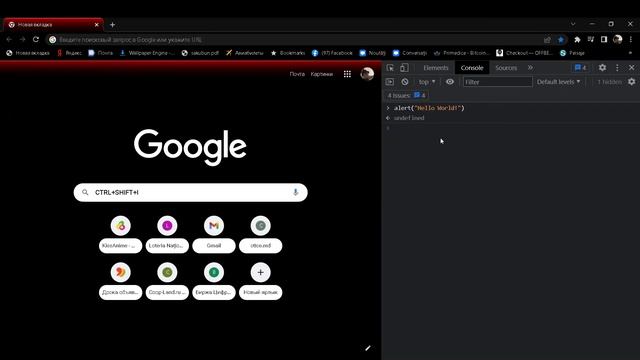Add a shortcut with 'Новый ярлык' plus tile
Viewport: 640px width, 360px height.
coord(260,281)
